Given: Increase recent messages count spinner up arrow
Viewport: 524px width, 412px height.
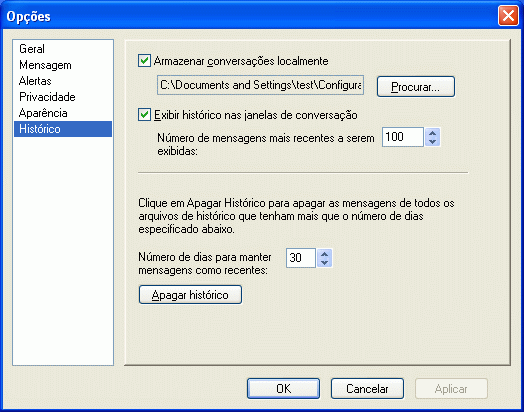Looking at the screenshot, I should coord(432,133).
